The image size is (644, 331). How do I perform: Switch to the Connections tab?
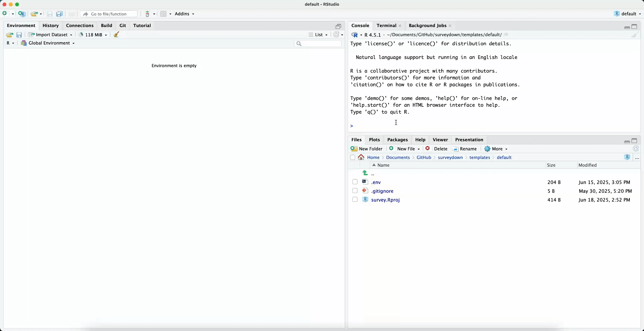80,25
